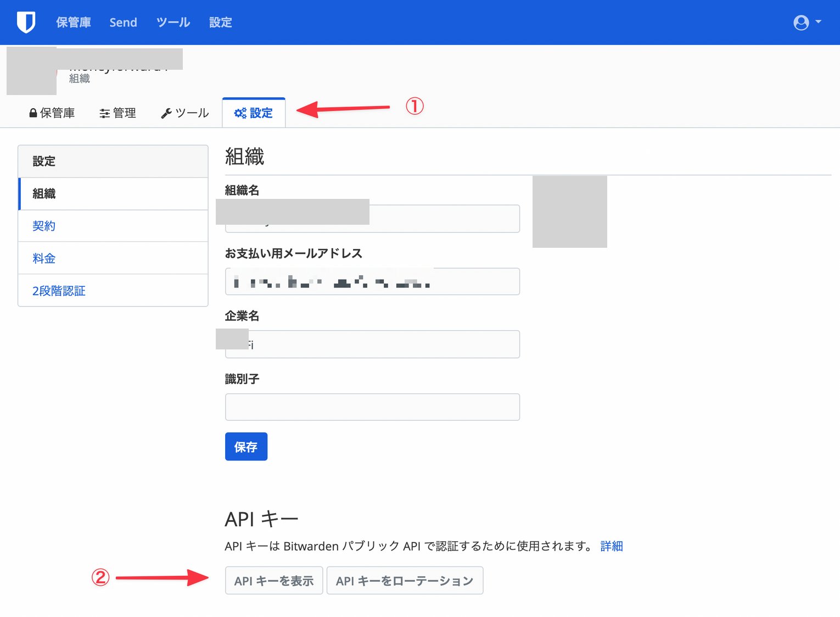Select the organization 設定 tab
The height and width of the screenshot is (617, 840).
tap(254, 113)
